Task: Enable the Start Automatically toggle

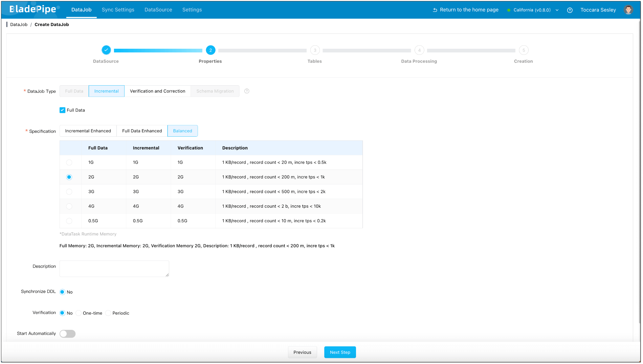Action: pos(67,334)
